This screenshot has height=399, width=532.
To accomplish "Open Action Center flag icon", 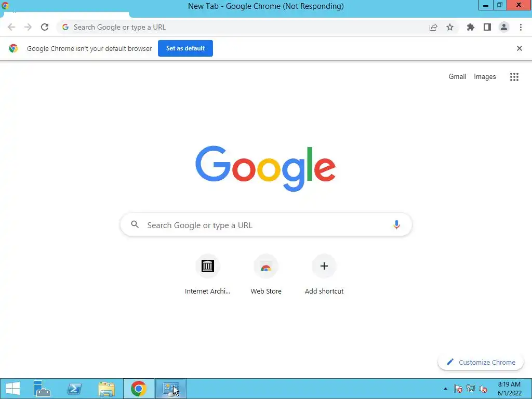I will (x=458, y=389).
